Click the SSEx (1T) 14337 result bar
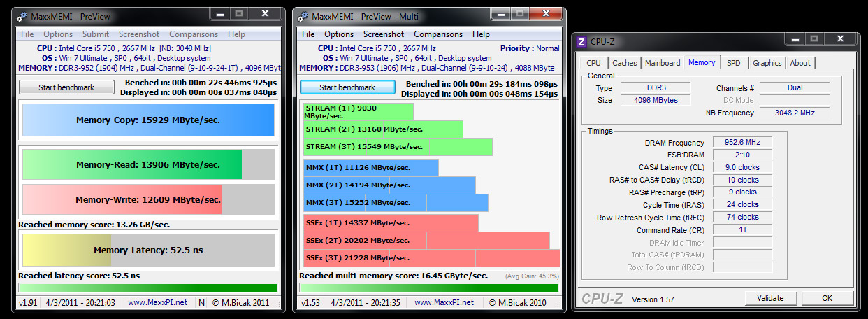 coord(391,223)
